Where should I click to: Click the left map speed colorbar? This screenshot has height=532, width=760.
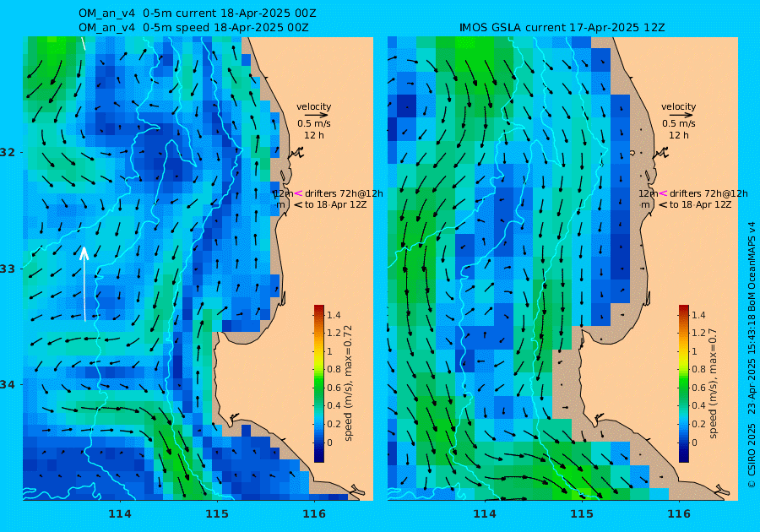tap(319, 383)
